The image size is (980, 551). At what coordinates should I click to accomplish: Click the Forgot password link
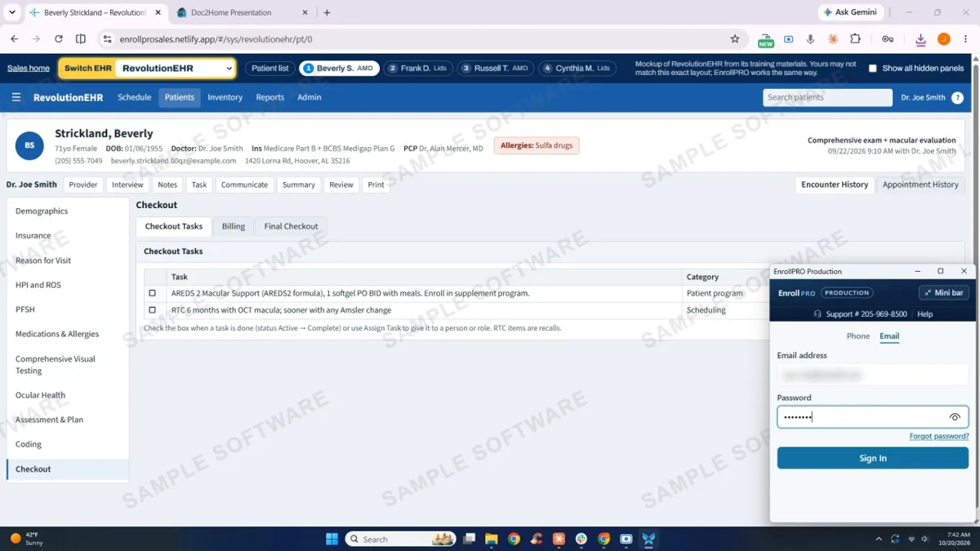click(939, 437)
